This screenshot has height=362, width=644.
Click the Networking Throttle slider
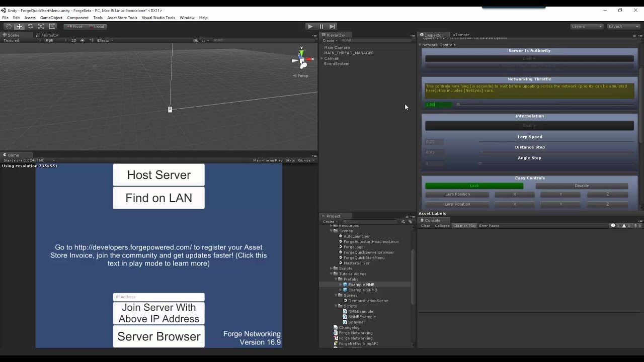(544, 105)
